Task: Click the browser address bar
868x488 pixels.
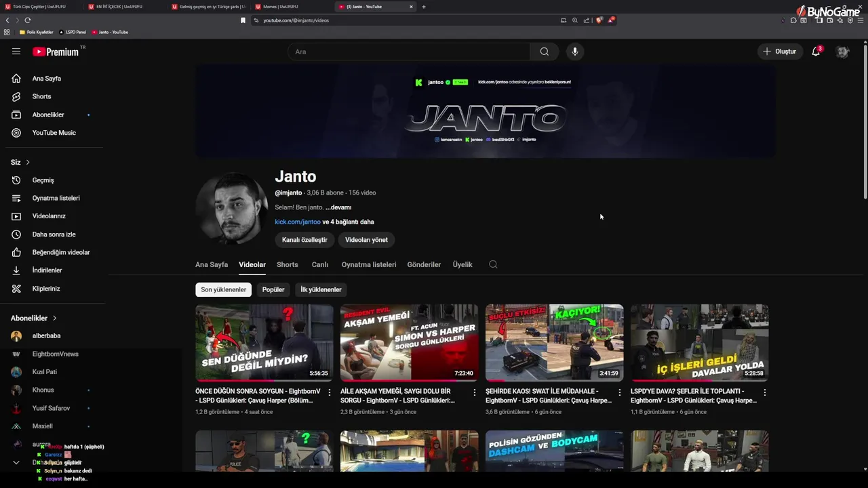Action: [x=407, y=20]
